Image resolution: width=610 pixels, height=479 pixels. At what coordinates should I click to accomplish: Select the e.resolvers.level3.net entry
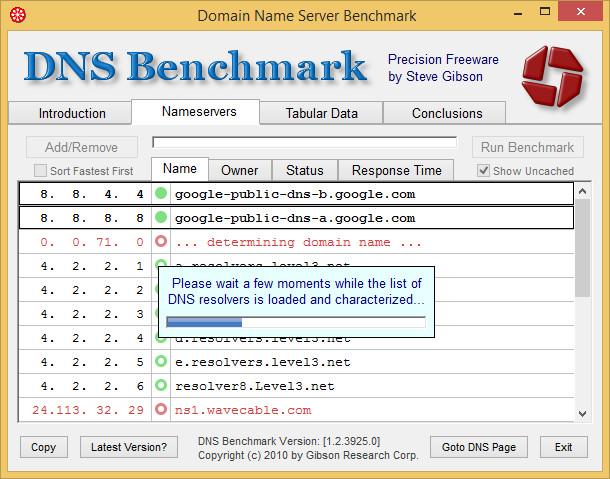tap(263, 362)
